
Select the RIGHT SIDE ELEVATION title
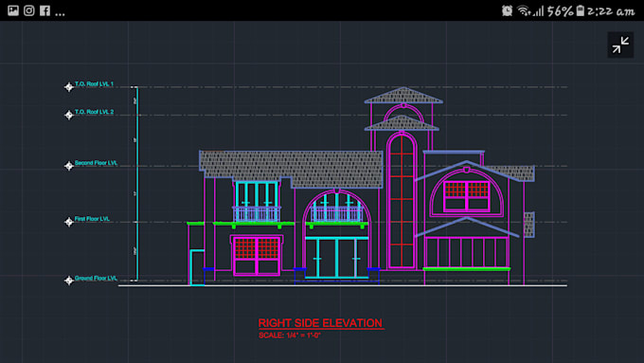[x=321, y=323]
